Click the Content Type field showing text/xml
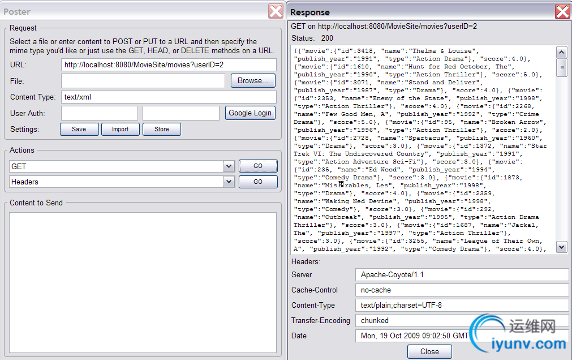The width and height of the screenshot is (572, 360). click(169, 97)
